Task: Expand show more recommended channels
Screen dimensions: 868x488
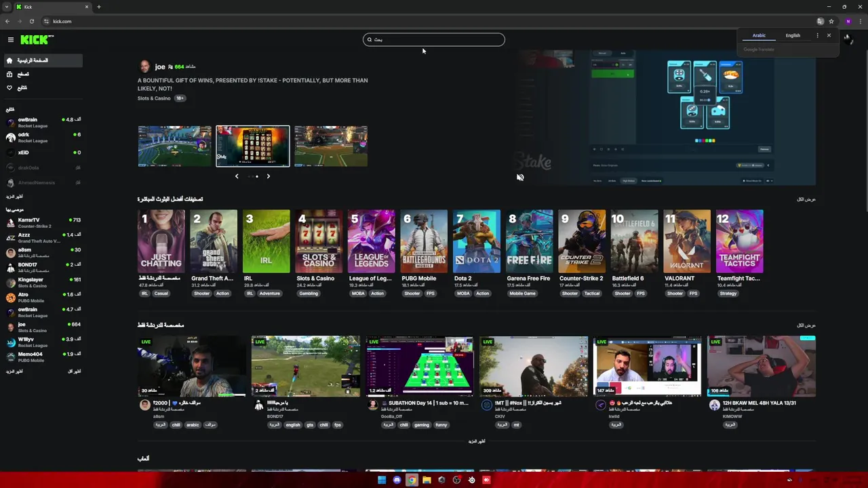Action: tap(14, 371)
